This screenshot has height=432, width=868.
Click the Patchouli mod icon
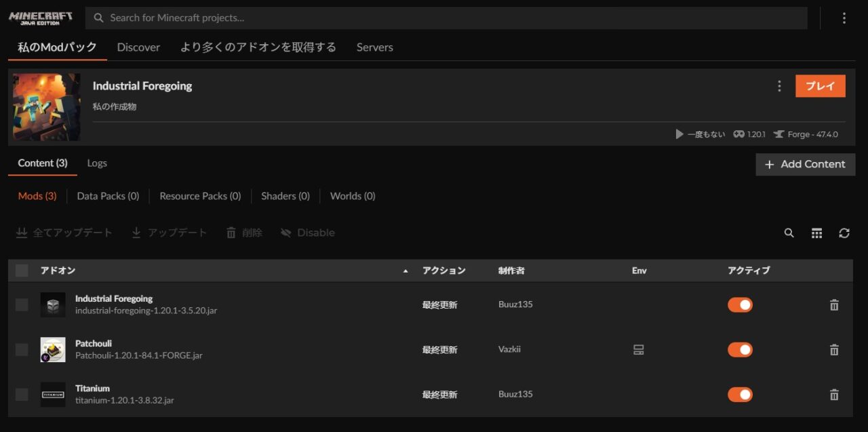[53, 350]
